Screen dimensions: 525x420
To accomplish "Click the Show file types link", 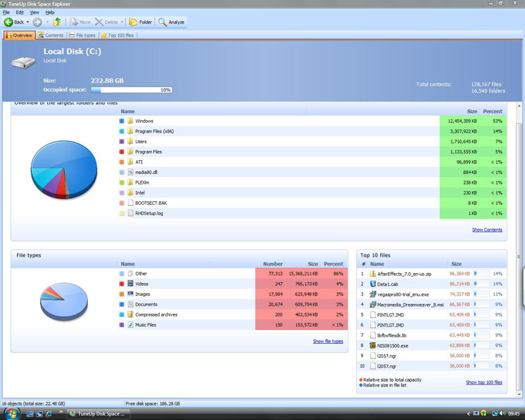I will pyautogui.click(x=328, y=341).
